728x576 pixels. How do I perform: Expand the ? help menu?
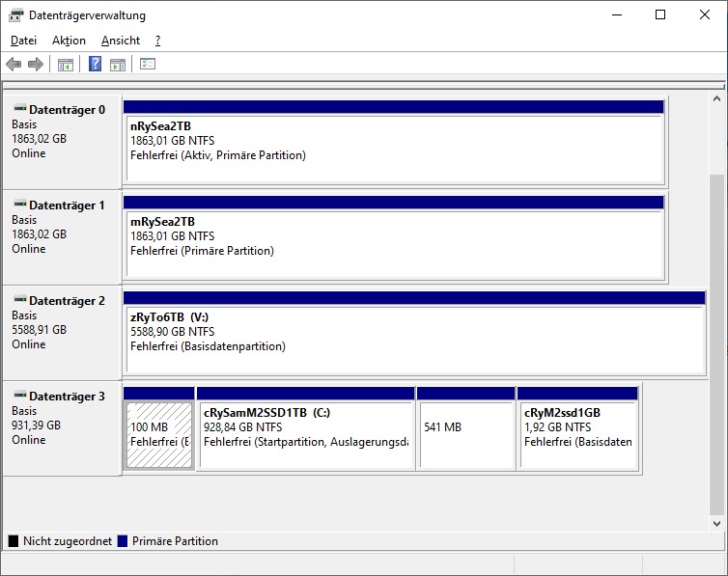pos(157,41)
